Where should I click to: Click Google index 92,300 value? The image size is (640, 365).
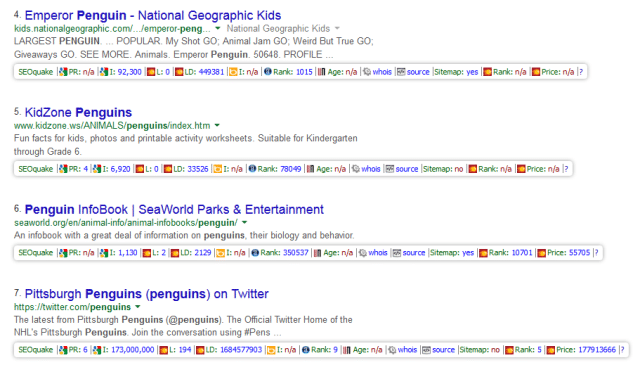129,72
